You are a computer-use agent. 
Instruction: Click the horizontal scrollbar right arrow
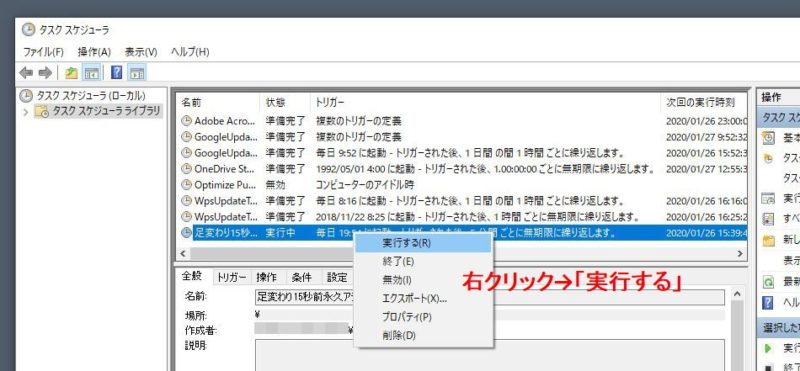pyautogui.click(x=740, y=253)
